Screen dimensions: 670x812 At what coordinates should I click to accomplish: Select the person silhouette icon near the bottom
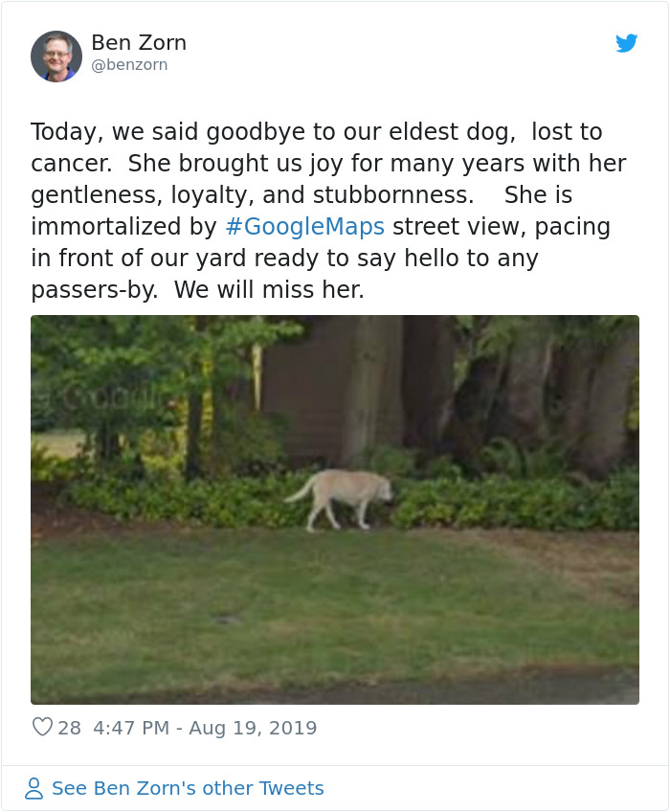click(x=35, y=788)
